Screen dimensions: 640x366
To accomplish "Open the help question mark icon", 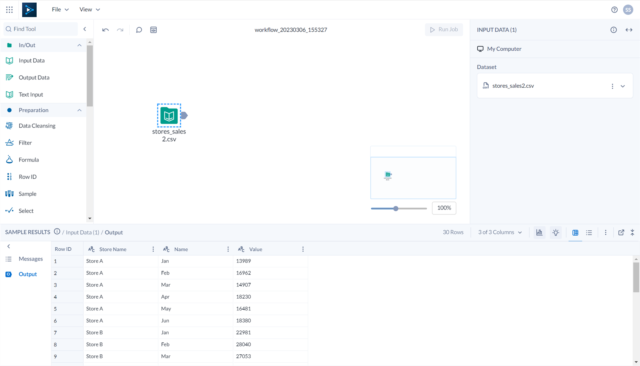I will tap(614, 10).
